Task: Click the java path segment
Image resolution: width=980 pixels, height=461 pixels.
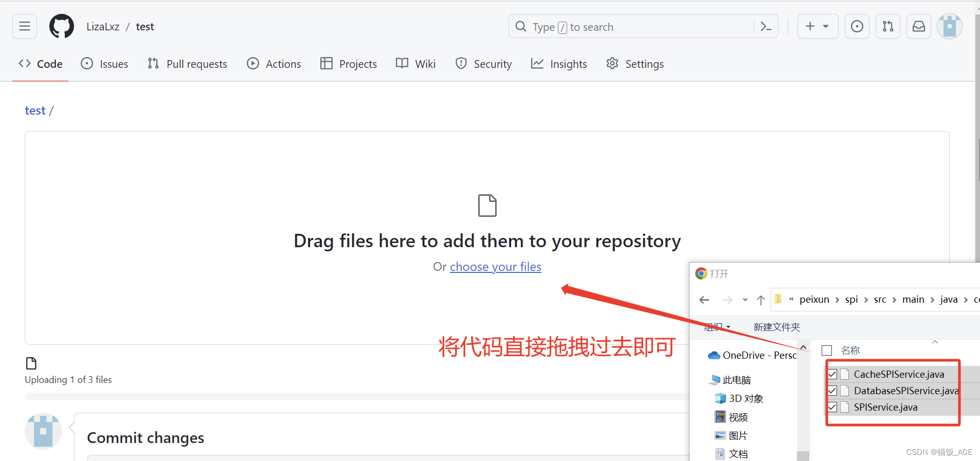Action: [949, 299]
